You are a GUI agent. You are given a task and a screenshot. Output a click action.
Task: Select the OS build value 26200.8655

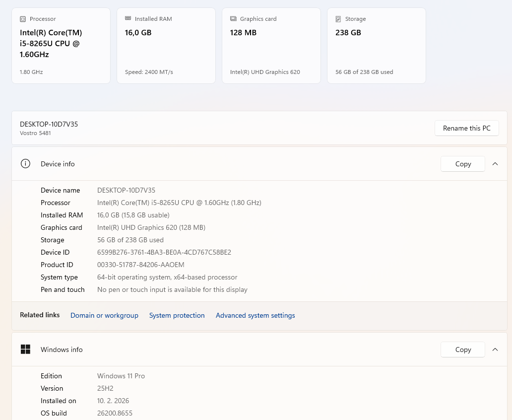115,413
